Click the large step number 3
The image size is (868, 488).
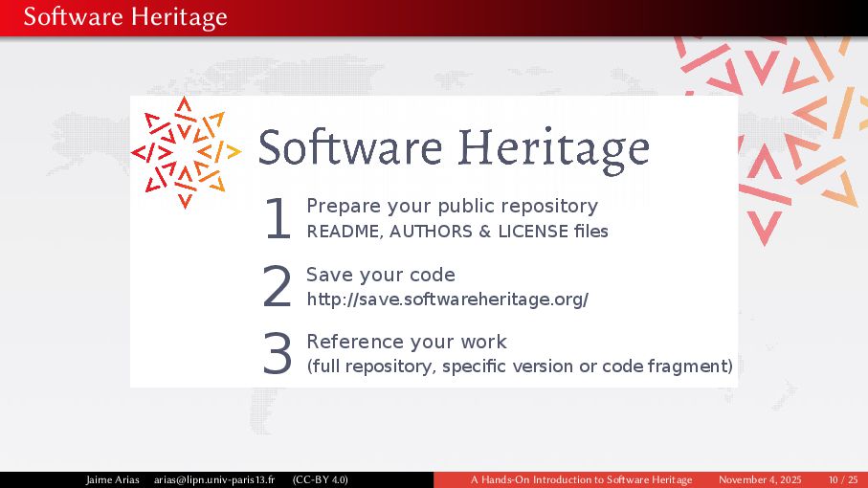277,353
